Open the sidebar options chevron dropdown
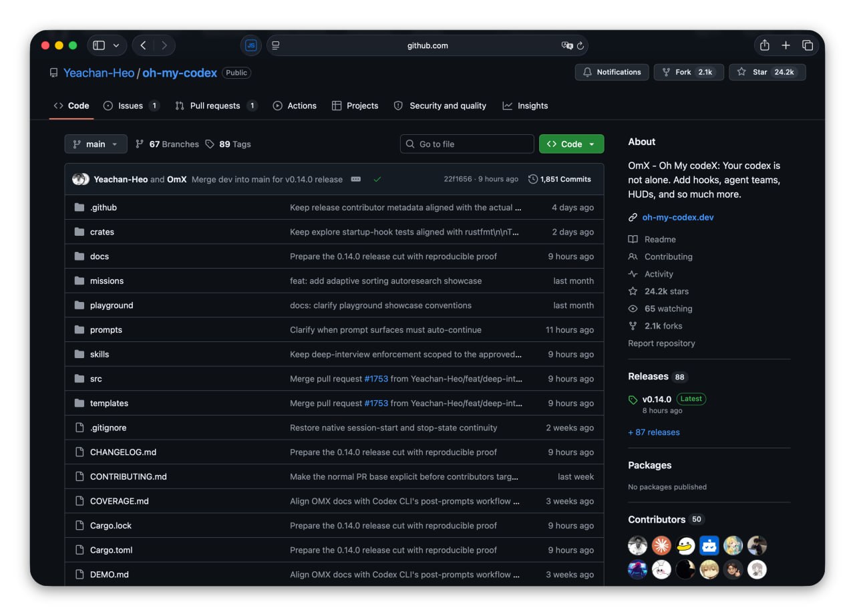Image resolution: width=855 pixels, height=616 pixels. point(116,45)
